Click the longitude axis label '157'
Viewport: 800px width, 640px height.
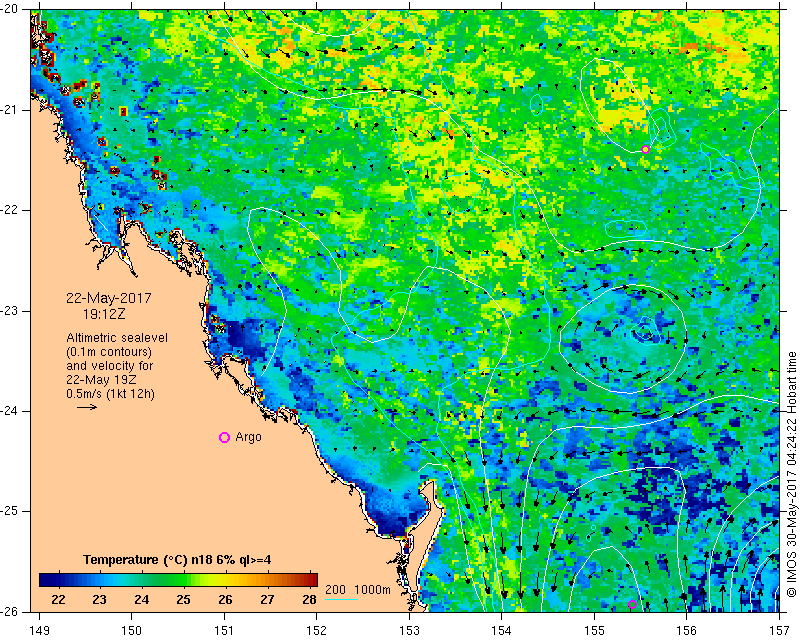tap(780, 631)
